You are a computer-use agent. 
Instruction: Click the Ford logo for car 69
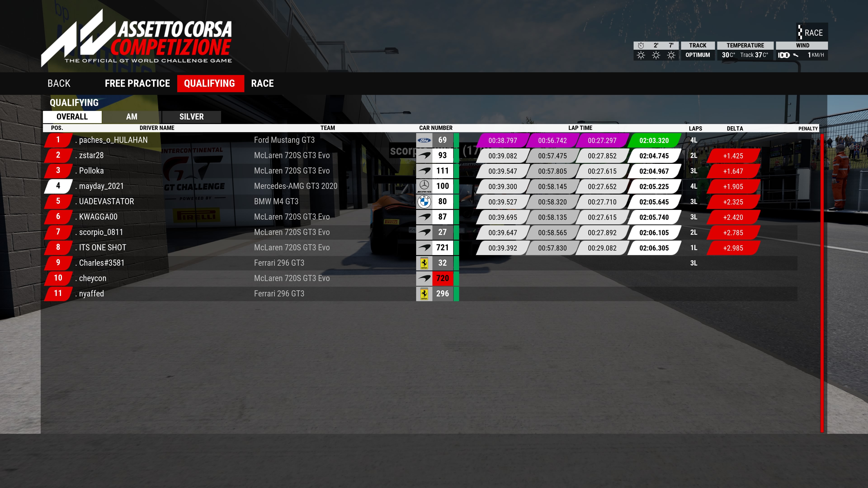pos(424,140)
